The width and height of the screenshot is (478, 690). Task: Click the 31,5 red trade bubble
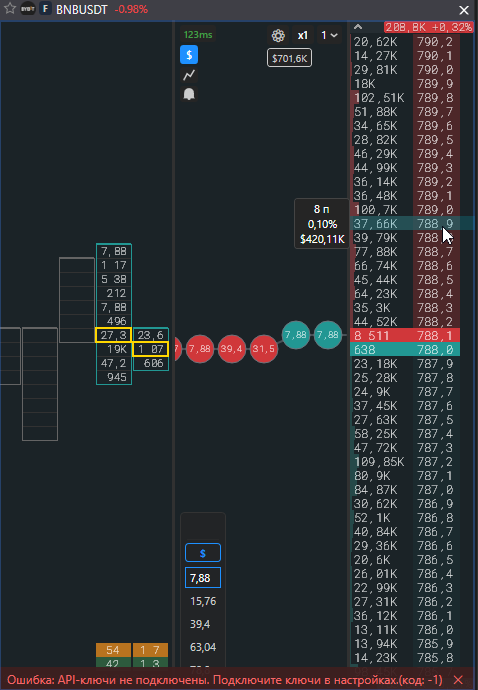264,349
